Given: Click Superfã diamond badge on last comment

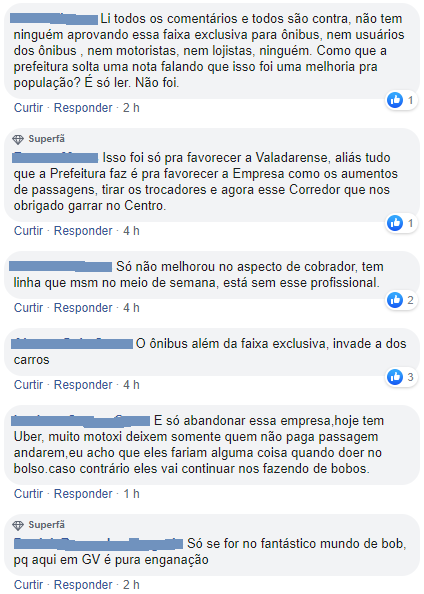Looking at the screenshot, I should pyautogui.click(x=18, y=525).
